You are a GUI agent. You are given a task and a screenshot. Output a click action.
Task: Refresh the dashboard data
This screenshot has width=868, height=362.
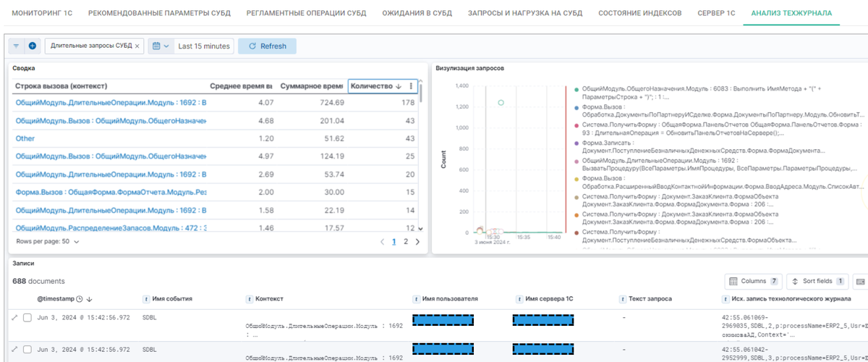[x=267, y=46]
